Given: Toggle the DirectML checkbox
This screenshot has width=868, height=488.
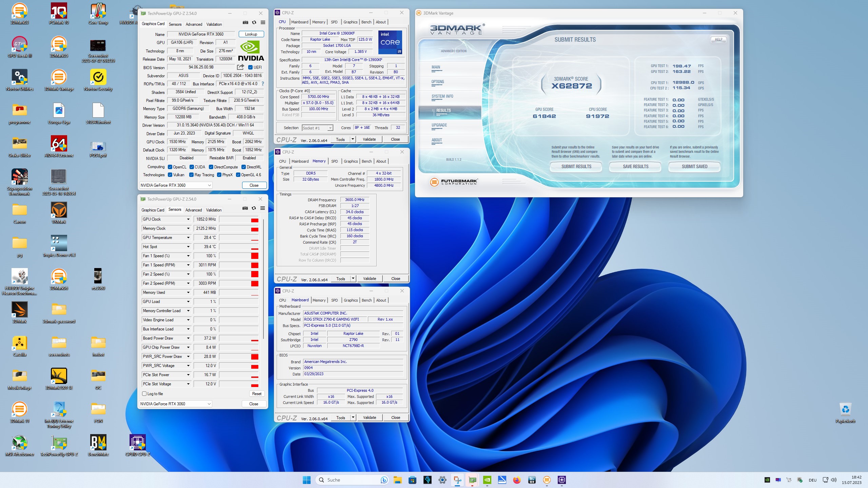Looking at the screenshot, I should coord(243,167).
